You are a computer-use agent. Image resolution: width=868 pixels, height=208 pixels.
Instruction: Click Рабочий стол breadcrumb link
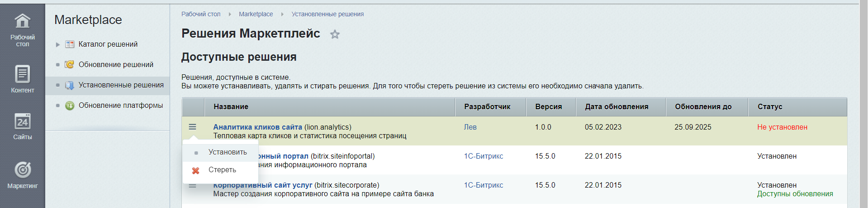(201, 14)
